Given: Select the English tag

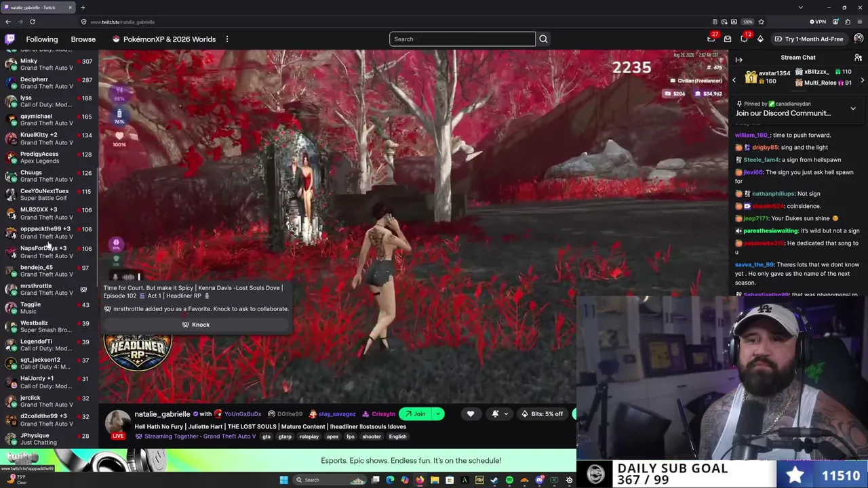Looking at the screenshot, I should point(398,436).
